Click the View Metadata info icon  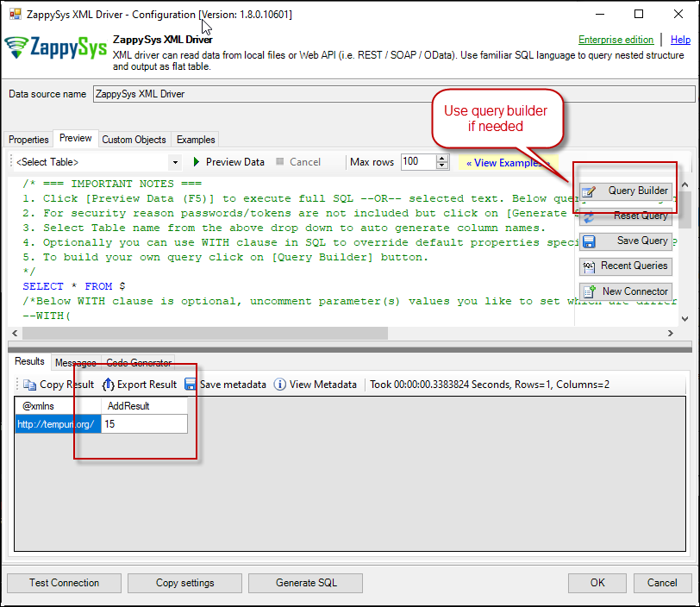tap(280, 385)
